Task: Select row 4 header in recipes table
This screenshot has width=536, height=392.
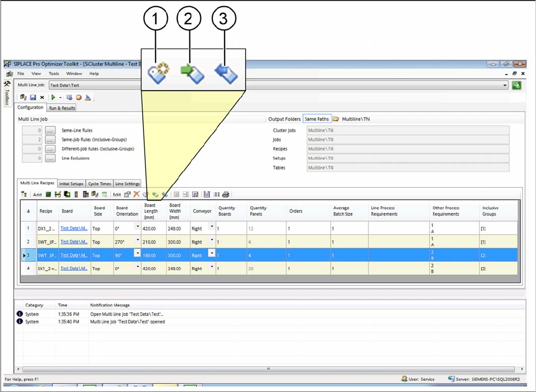Action: click(x=27, y=268)
